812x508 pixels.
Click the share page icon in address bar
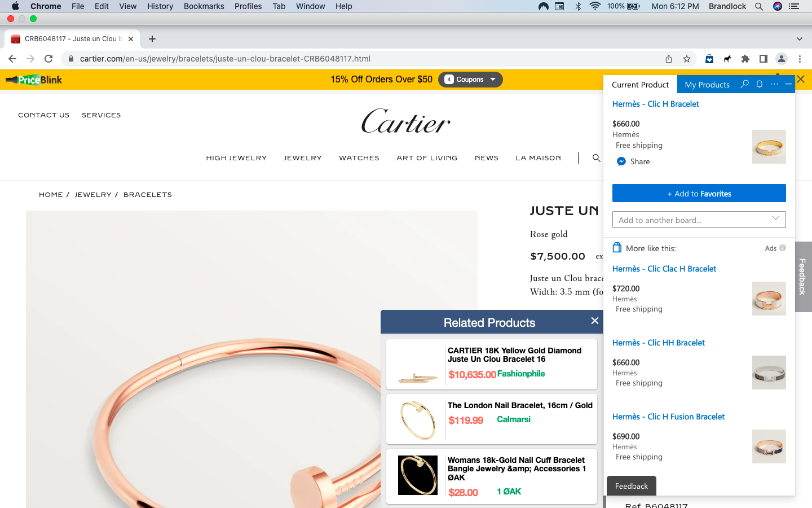669,59
